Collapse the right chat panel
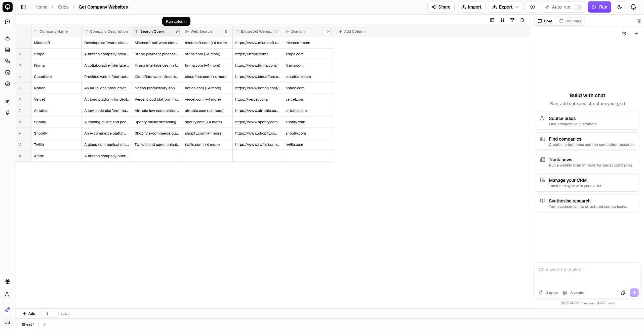Screen dimensions: 644x329 [x=639, y=21]
